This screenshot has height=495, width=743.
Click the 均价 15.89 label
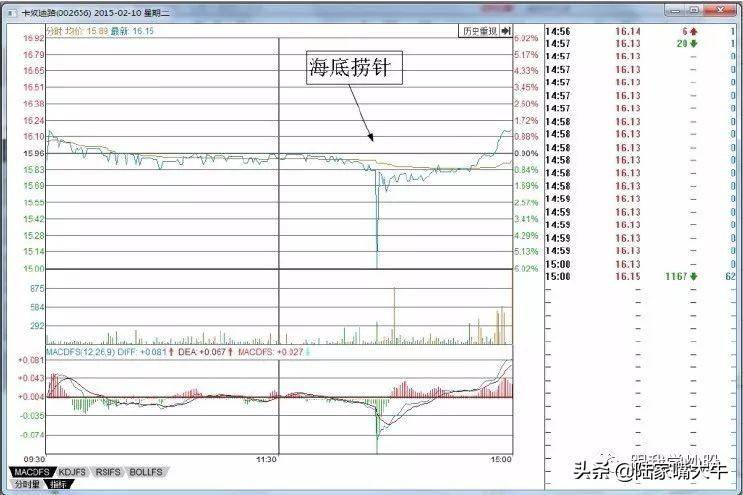pos(86,31)
